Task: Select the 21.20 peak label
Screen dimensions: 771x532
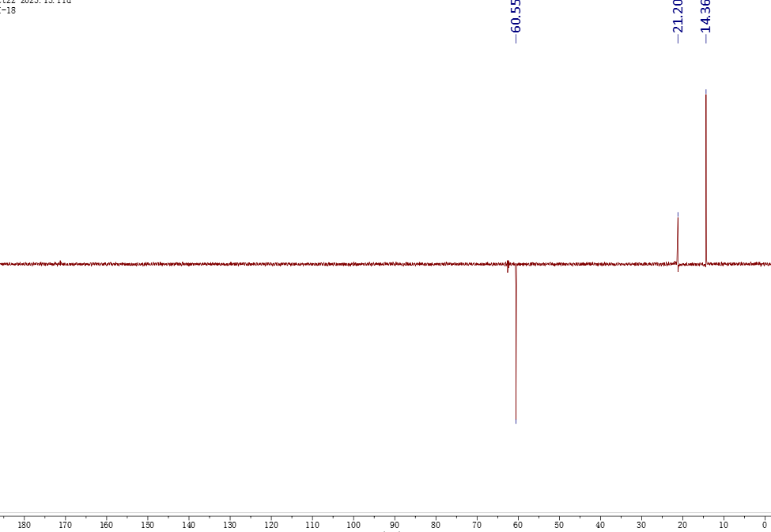Action: point(678,16)
